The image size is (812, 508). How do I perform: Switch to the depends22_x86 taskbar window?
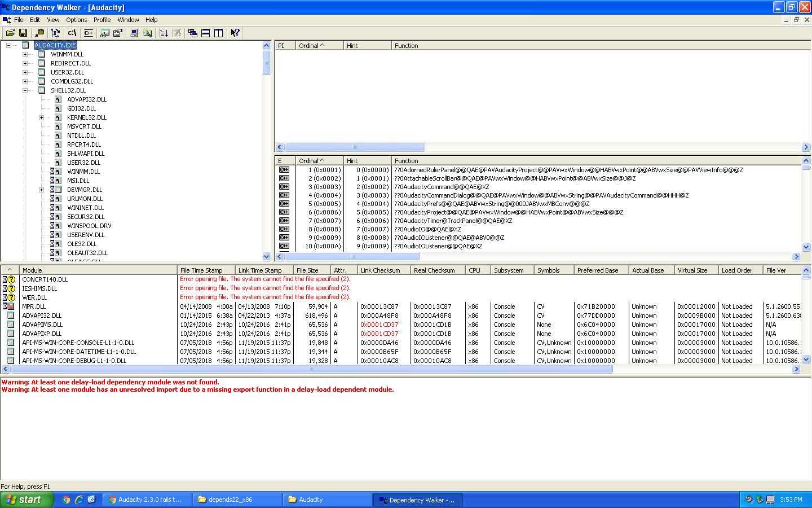(x=237, y=500)
